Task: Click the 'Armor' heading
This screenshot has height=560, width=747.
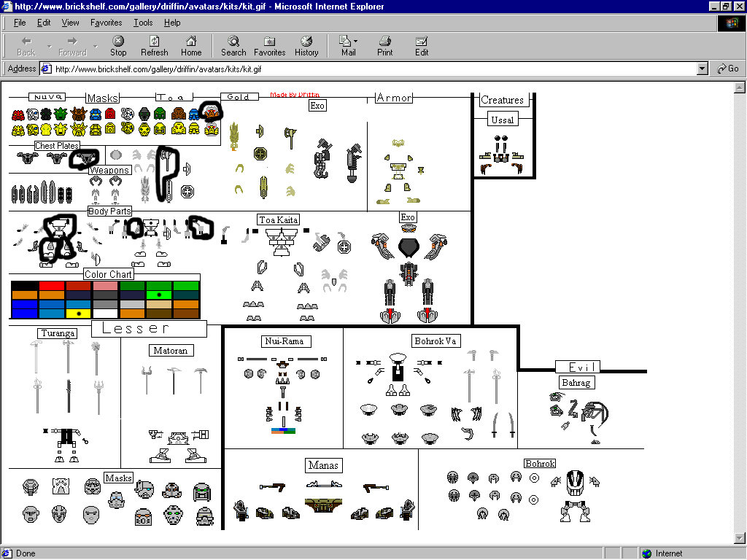Action: pyautogui.click(x=394, y=98)
